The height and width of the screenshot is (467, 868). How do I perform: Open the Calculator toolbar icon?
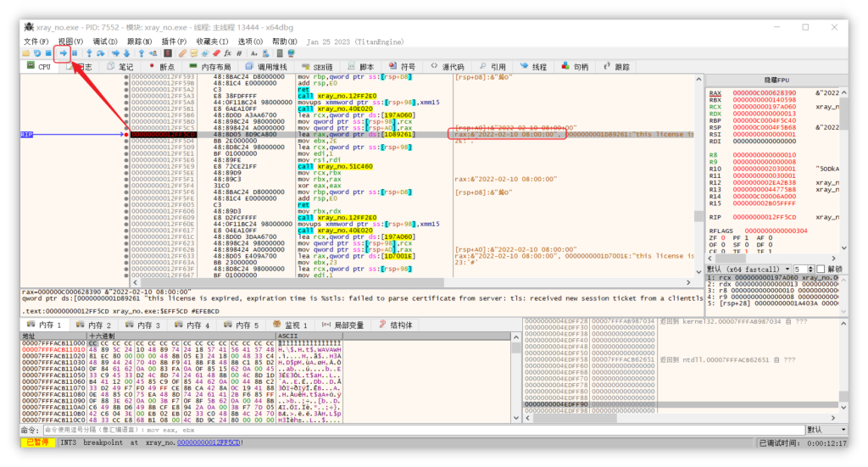[x=280, y=53]
